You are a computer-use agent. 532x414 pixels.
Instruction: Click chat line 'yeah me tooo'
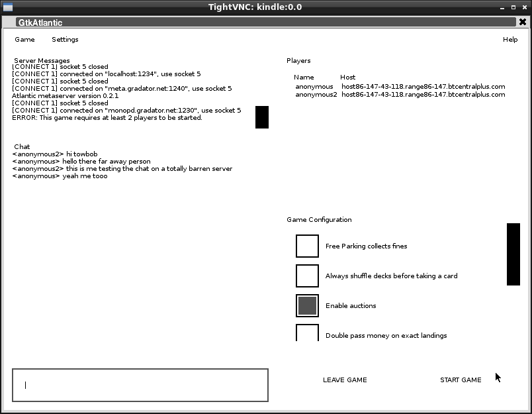pyautogui.click(x=60, y=176)
